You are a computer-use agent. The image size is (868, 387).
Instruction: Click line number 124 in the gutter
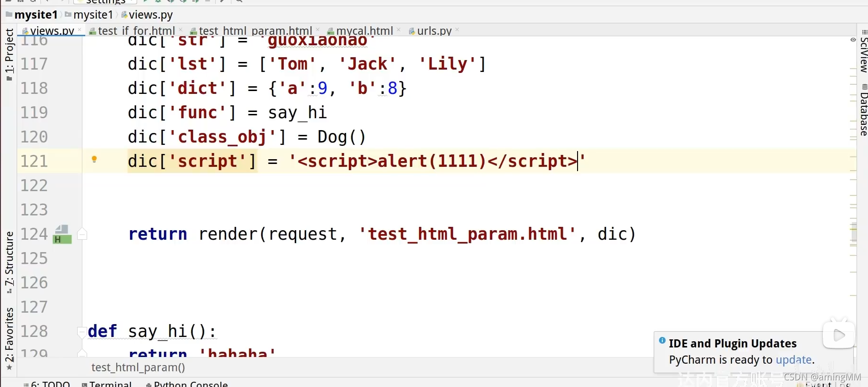pos(34,234)
